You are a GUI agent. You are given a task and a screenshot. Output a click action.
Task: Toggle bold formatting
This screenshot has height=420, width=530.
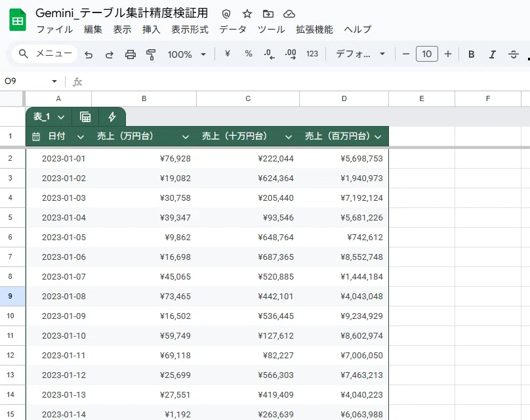(471, 54)
